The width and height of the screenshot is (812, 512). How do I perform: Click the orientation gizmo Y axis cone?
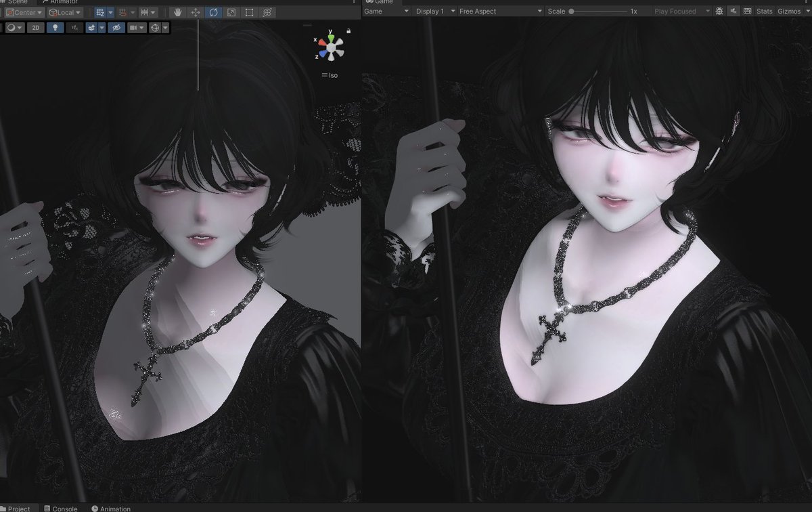(330, 37)
